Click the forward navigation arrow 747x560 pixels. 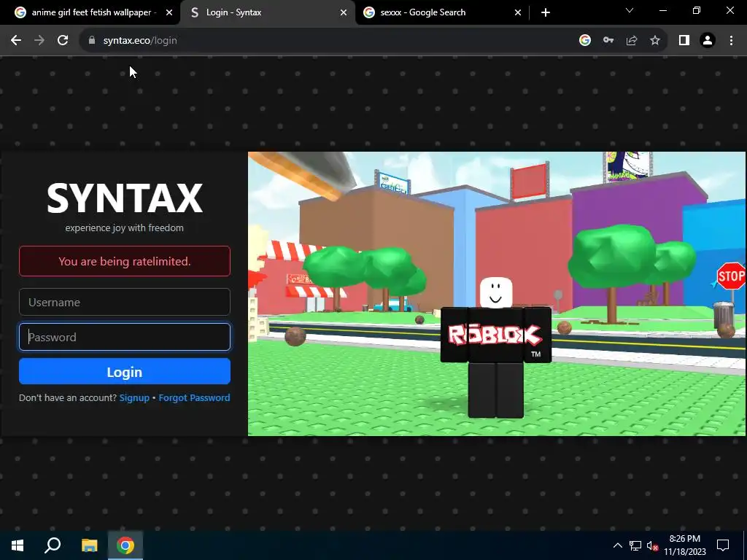pyautogui.click(x=39, y=41)
